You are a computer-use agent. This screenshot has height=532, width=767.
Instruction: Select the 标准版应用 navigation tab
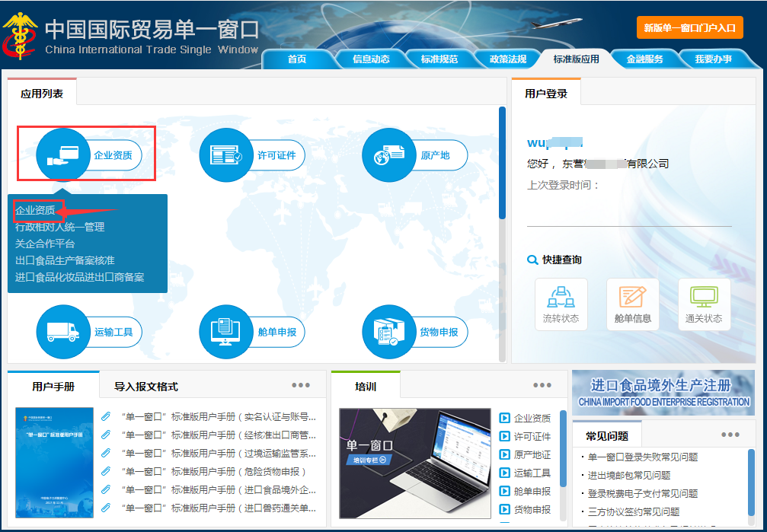pos(577,59)
